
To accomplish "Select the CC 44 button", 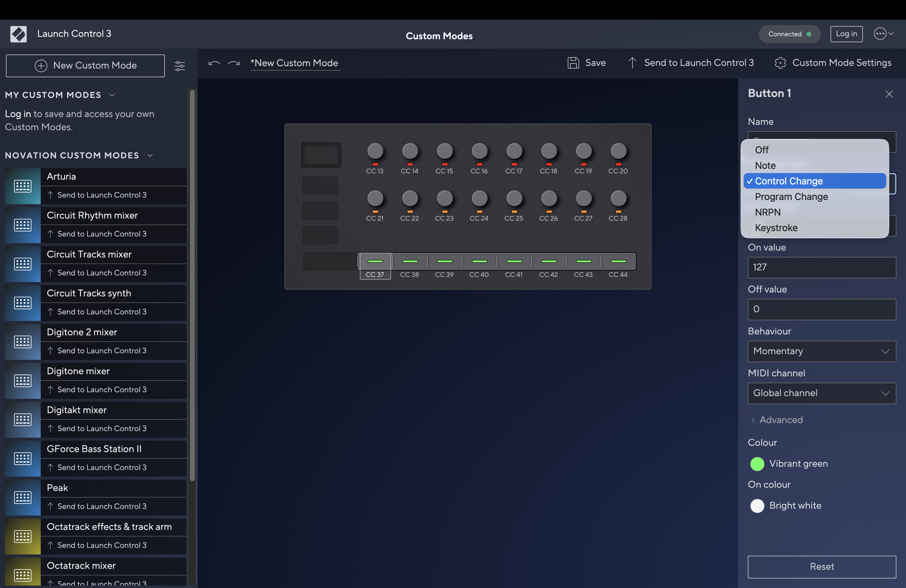I will (618, 261).
